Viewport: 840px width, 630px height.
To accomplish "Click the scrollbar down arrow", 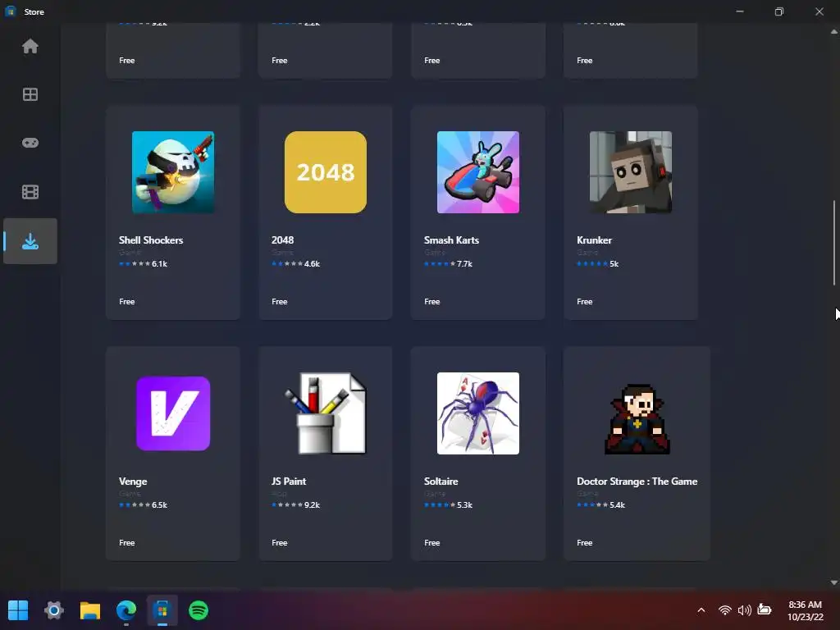I will pos(834,582).
